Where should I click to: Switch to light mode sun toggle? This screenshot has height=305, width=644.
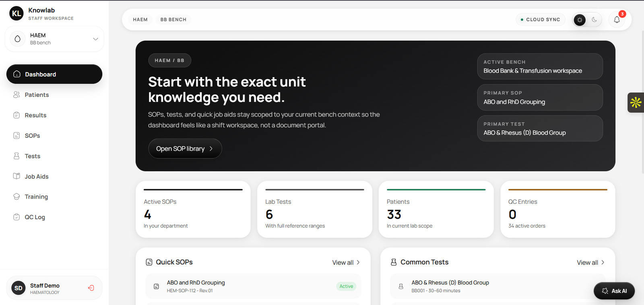(580, 20)
